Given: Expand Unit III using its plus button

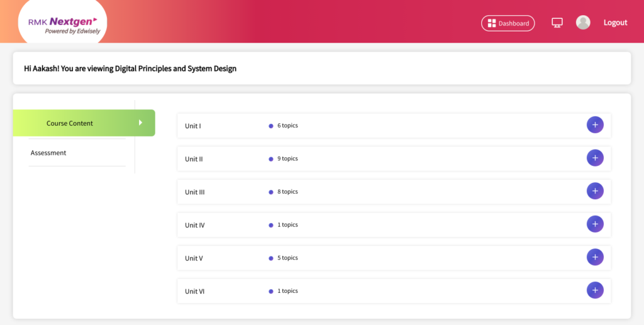Looking at the screenshot, I should click(x=595, y=191).
